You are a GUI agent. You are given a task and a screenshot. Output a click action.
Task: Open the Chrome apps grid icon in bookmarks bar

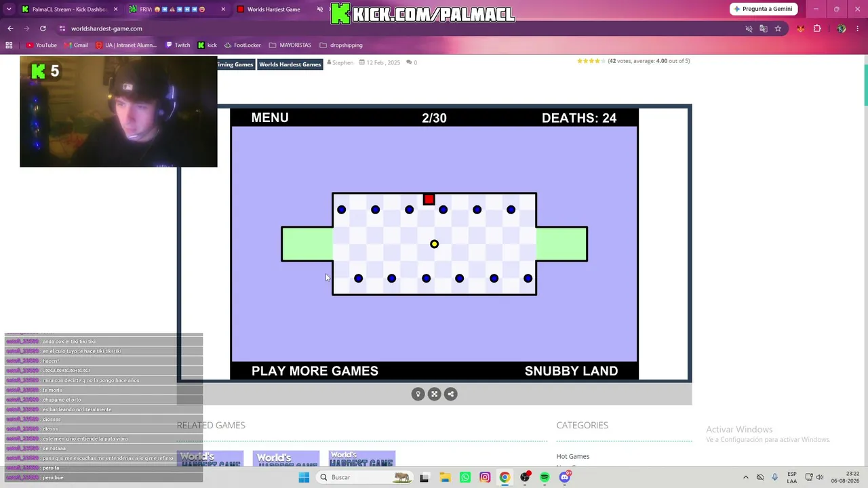tap(9, 45)
